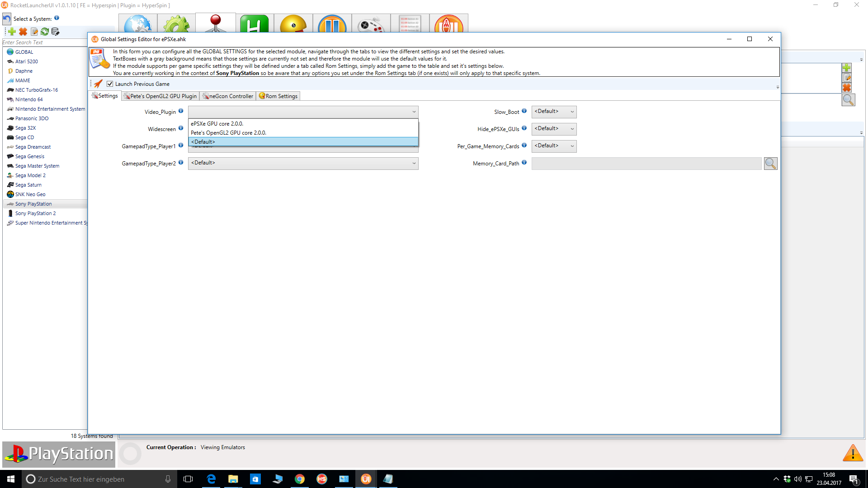Click the taskbar search box Zur Suche Text
This screenshot has height=488, width=868.
coord(99,479)
